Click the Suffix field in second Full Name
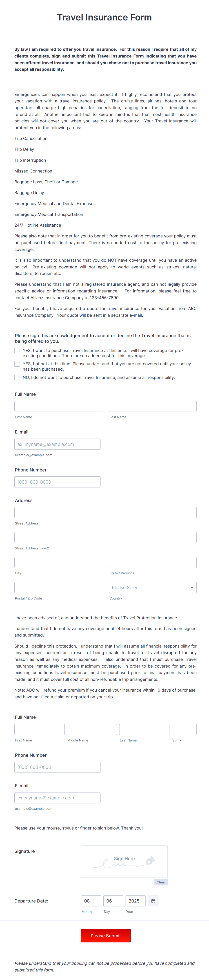 pyautogui.click(x=184, y=729)
